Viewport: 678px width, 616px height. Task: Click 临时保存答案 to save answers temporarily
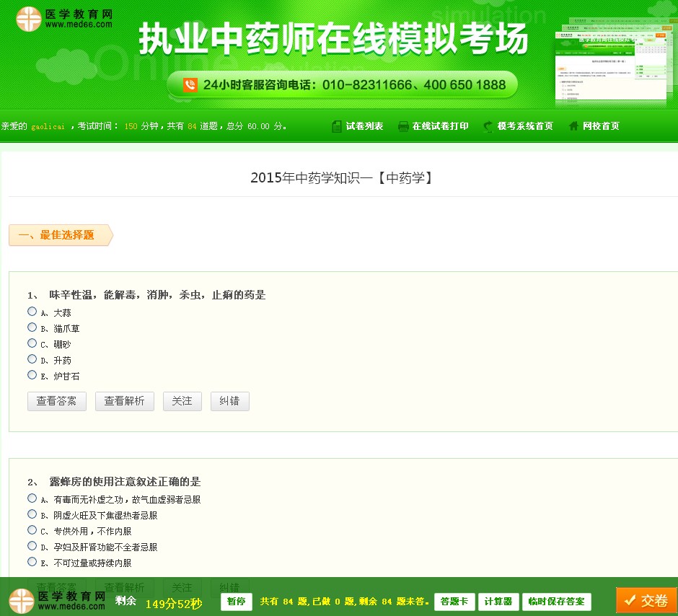[558, 600]
